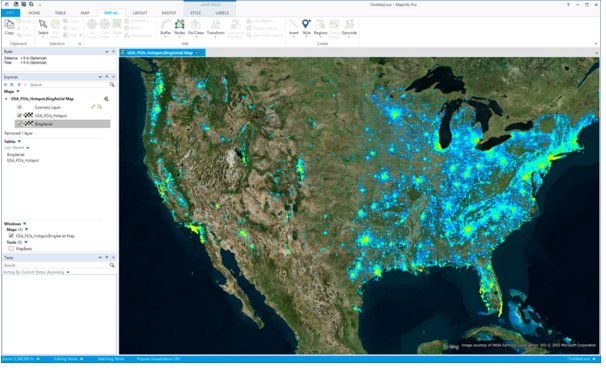Click Undo in Clipboard group
Image resolution: width=606 pixels, height=373 pixels.
tap(24, 35)
